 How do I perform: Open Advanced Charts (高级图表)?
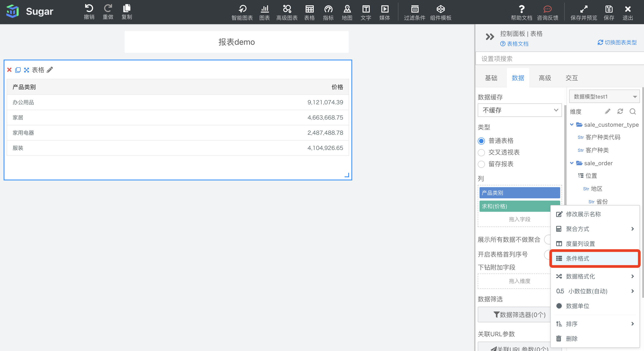click(287, 13)
